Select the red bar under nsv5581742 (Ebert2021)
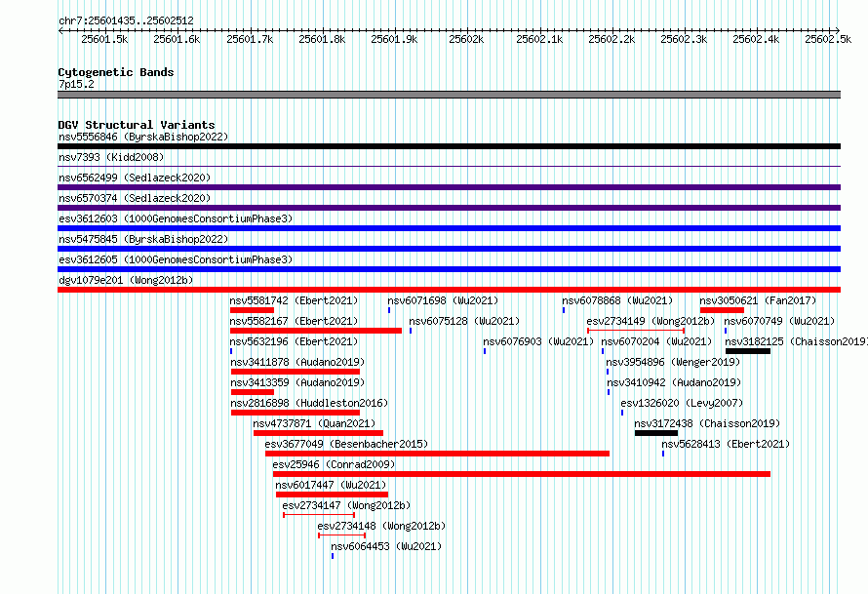The image size is (868, 594). click(x=252, y=310)
